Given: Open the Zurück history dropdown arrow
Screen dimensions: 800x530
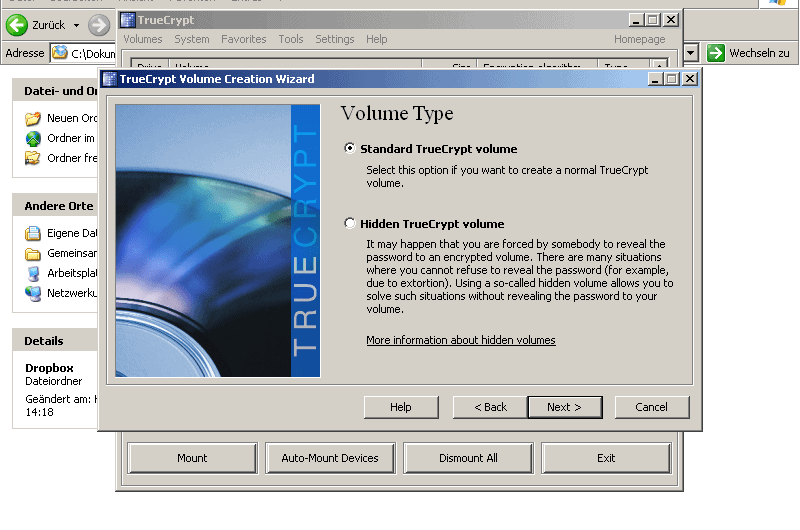Looking at the screenshot, I should [x=76, y=25].
